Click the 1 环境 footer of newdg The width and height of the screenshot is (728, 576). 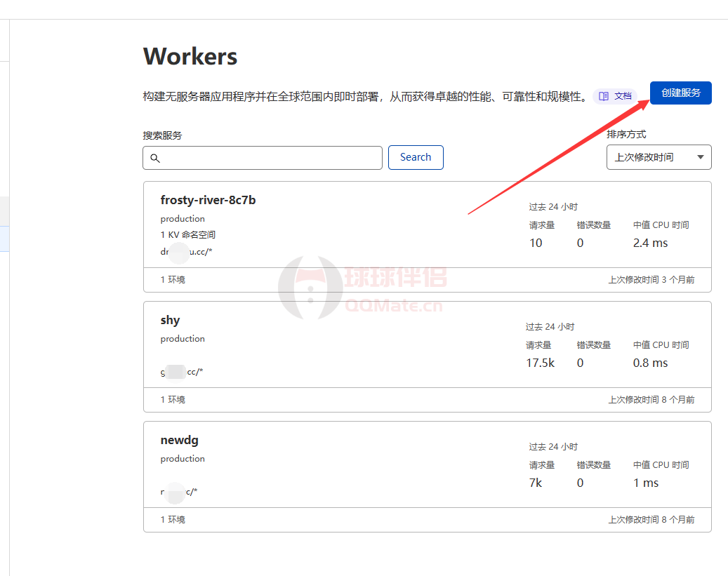coord(173,519)
